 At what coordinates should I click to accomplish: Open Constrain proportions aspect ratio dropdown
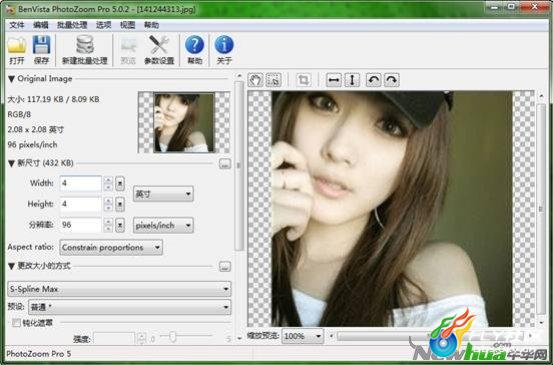[111, 248]
